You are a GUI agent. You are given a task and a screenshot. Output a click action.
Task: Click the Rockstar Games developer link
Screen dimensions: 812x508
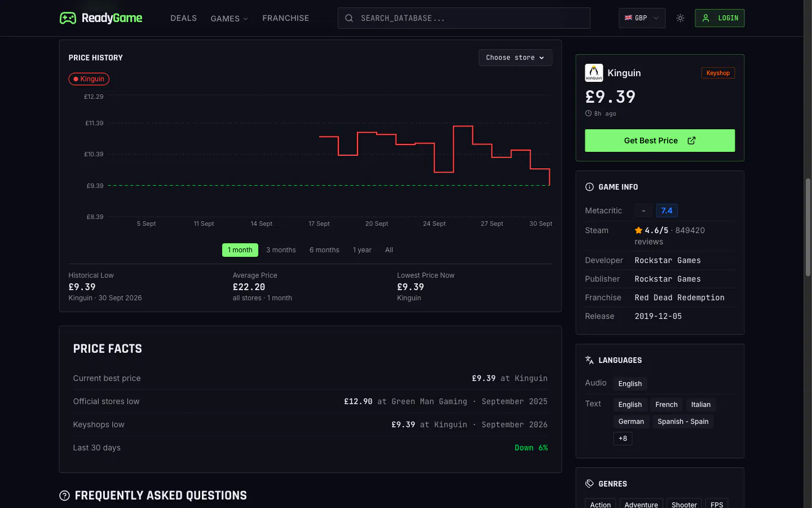point(668,260)
